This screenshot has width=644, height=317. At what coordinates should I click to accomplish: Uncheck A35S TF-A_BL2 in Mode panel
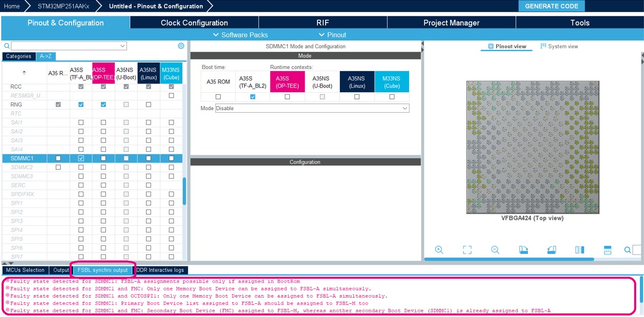(x=252, y=97)
